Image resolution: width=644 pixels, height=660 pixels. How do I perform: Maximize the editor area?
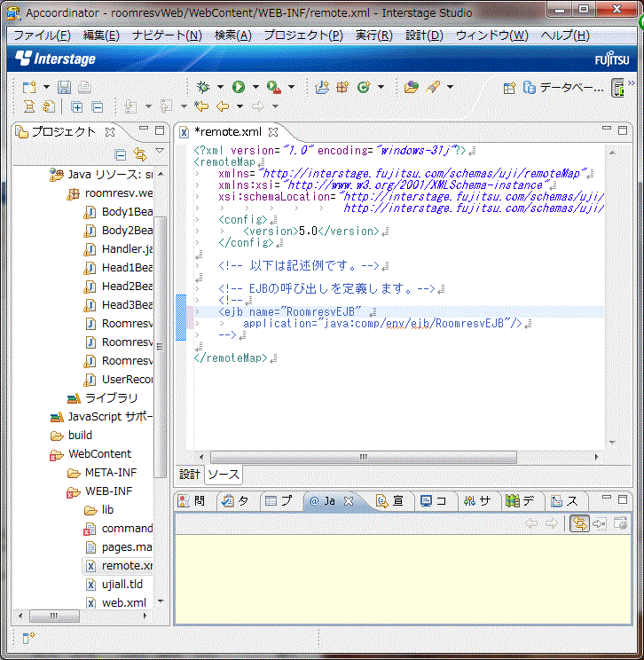[623, 130]
